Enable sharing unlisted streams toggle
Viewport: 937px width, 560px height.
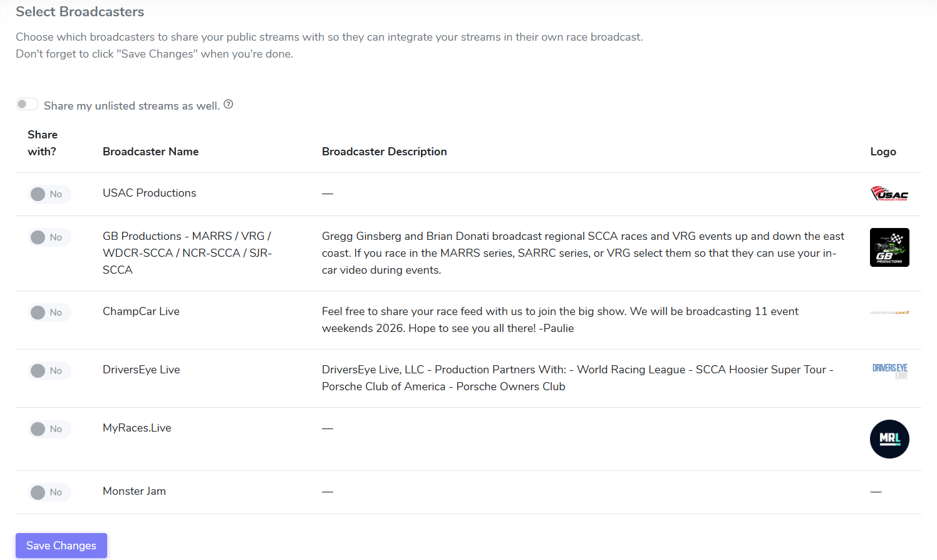[x=27, y=105]
